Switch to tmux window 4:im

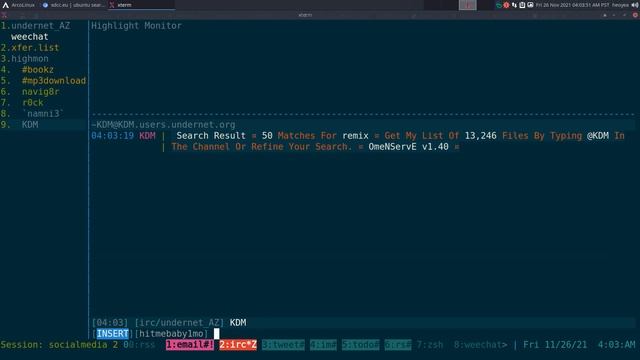(x=323, y=345)
